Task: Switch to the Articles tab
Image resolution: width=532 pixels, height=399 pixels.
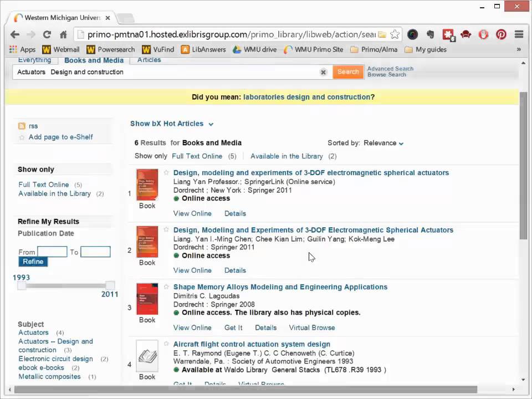Action: [149, 60]
